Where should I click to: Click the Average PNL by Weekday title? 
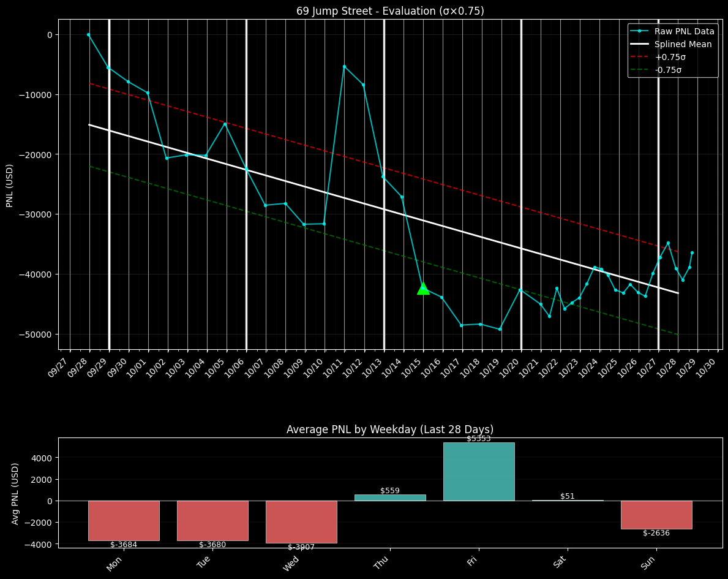coord(390,430)
